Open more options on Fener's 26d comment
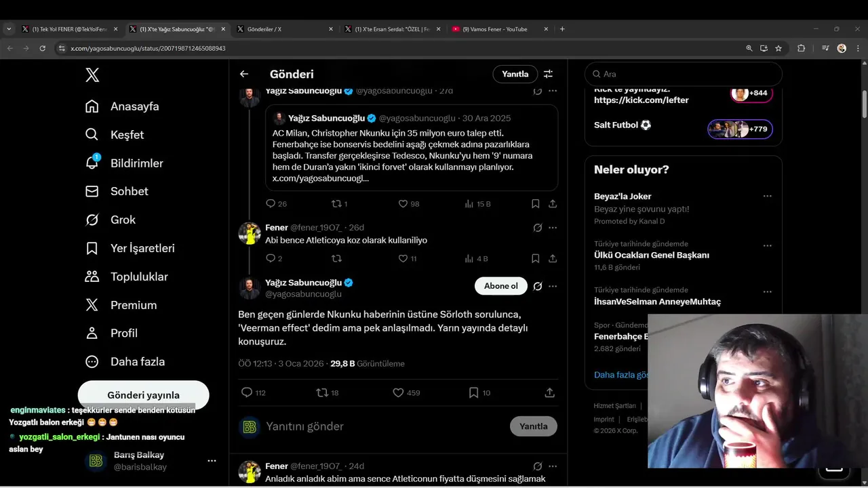This screenshot has height=488, width=868. click(x=553, y=228)
